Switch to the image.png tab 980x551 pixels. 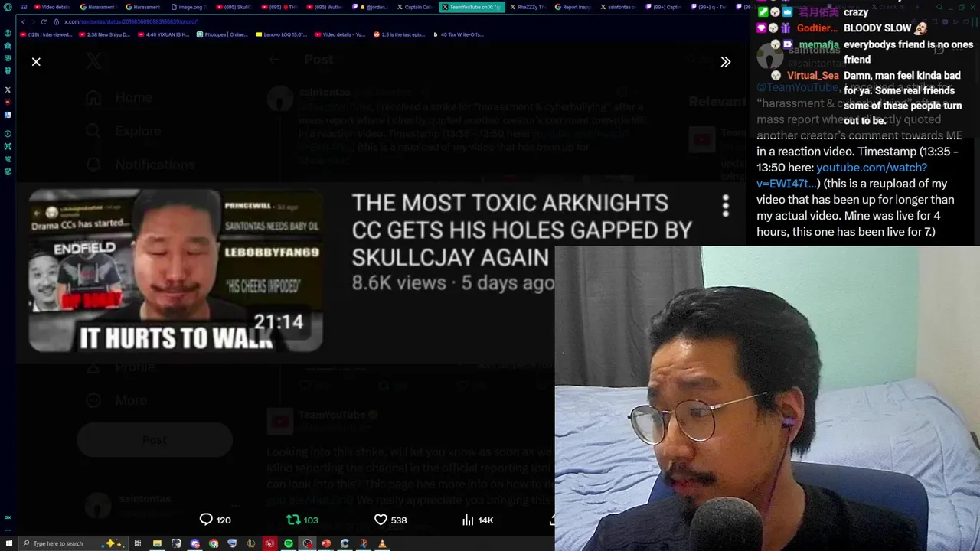point(188,7)
